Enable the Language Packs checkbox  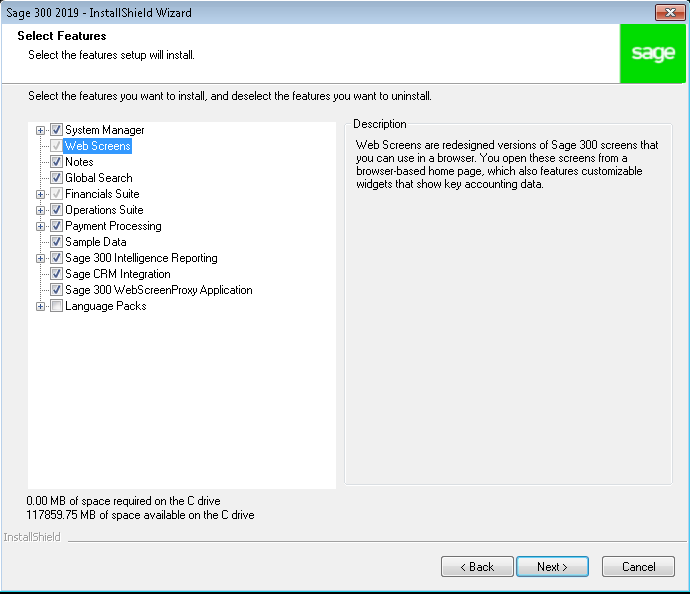(56, 306)
